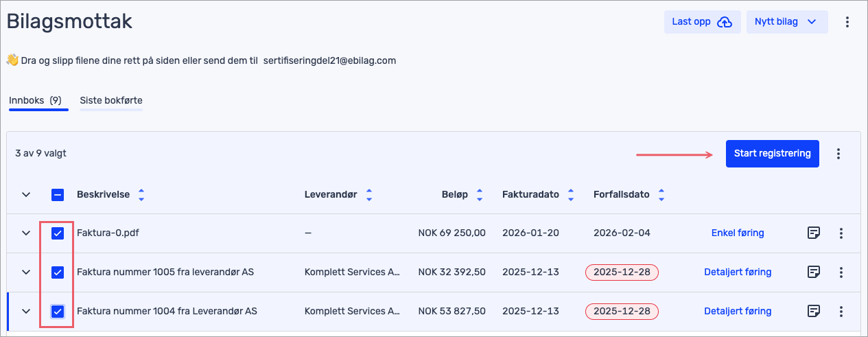Viewport: 868px width, 337px height.
Task: Open page options menu next to Nytt bilag
Action: click(847, 22)
